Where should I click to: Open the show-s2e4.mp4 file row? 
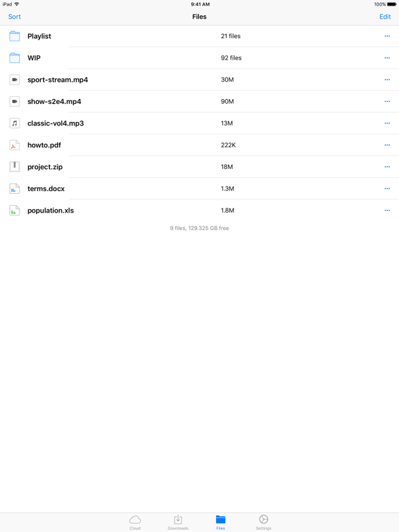click(x=199, y=101)
